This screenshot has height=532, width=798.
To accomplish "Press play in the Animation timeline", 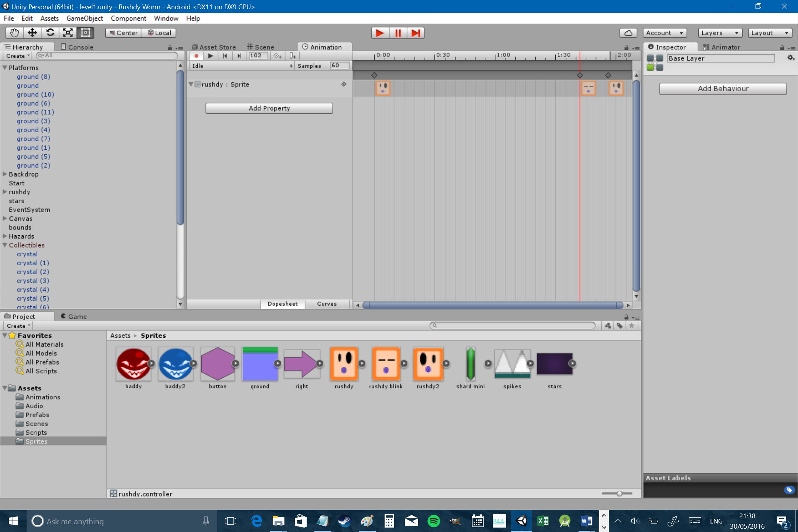I will pyautogui.click(x=210, y=55).
